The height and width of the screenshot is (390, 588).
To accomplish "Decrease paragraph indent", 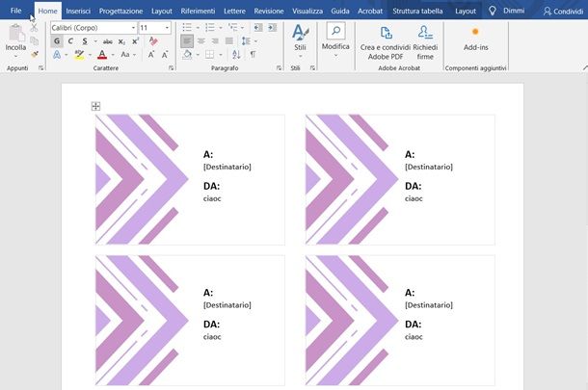I will point(258,27).
